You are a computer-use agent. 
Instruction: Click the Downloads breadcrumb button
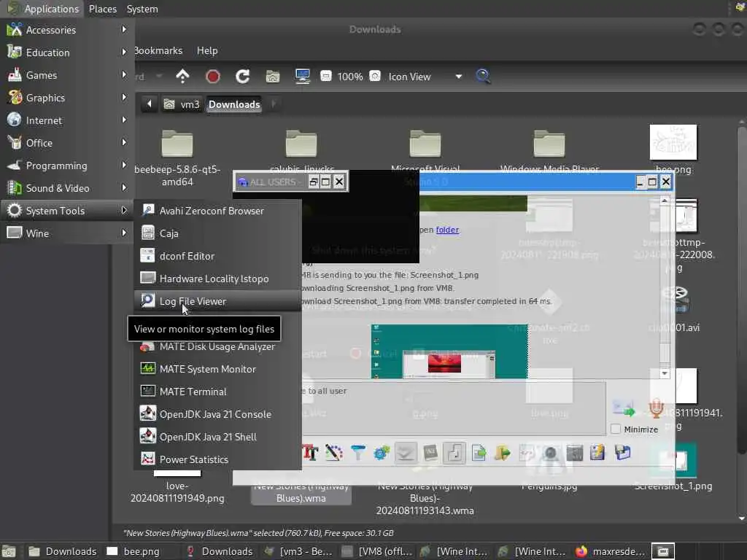[234, 104]
